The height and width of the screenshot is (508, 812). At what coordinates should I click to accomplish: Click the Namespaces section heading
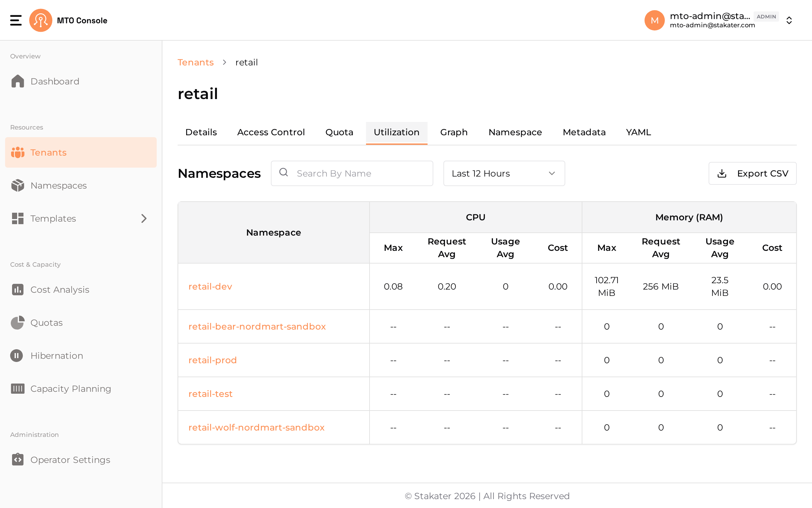point(219,173)
